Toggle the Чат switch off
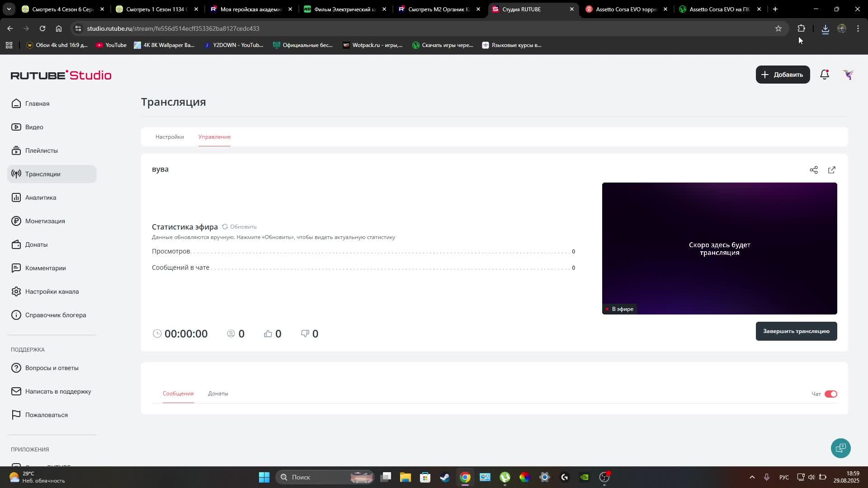The width and height of the screenshot is (868, 488). pyautogui.click(x=830, y=394)
